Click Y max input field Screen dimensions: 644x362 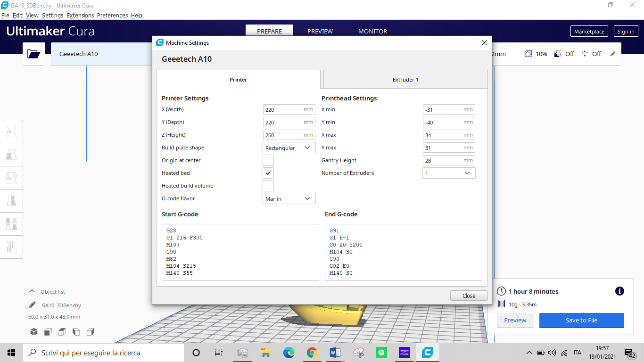coord(449,148)
